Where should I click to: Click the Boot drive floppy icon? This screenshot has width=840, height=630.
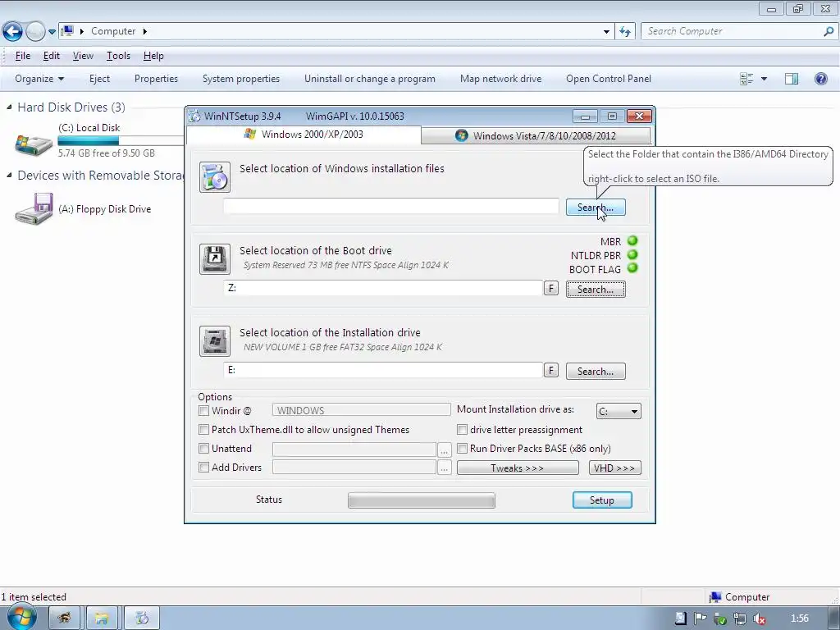tap(215, 258)
